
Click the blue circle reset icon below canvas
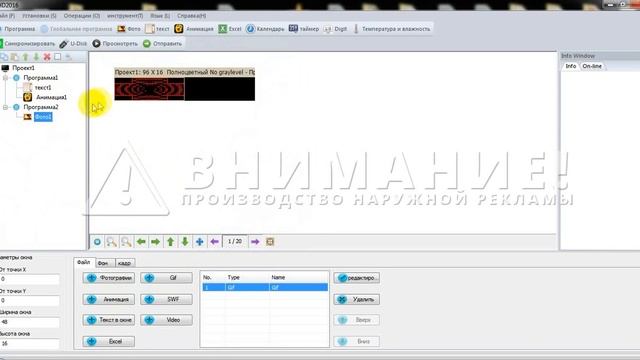(97, 242)
